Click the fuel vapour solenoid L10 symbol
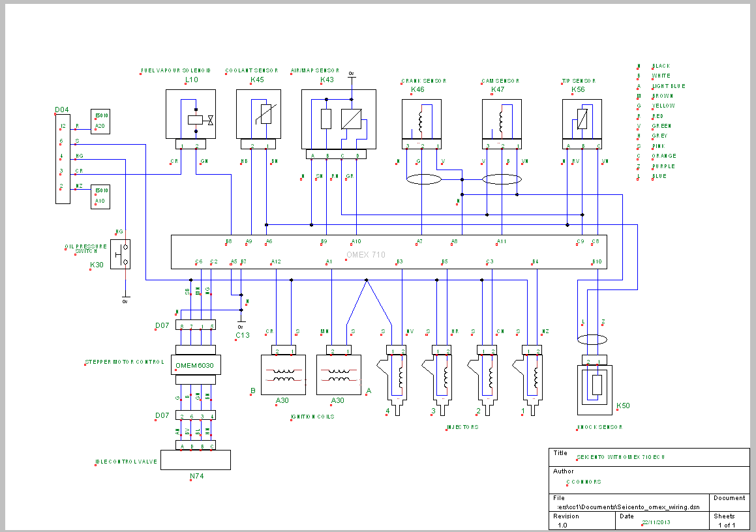The width and height of the screenshot is (756, 532). [x=190, y=114]
